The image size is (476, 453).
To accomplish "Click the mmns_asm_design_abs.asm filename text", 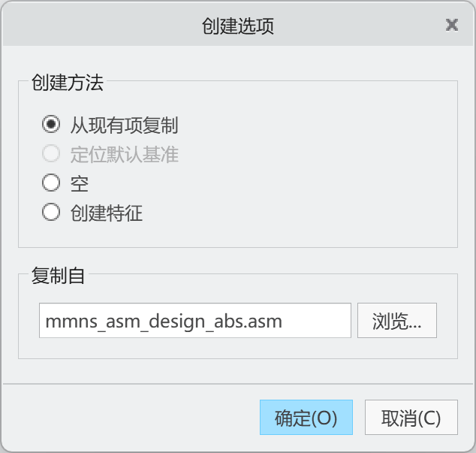I will click(x=164, y=321).
